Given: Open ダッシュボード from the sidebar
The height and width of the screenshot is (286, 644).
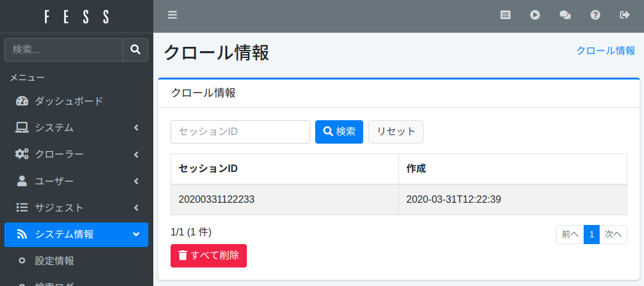Looking at the screenshot, I should pyautogui.click(x=68, y=101).
